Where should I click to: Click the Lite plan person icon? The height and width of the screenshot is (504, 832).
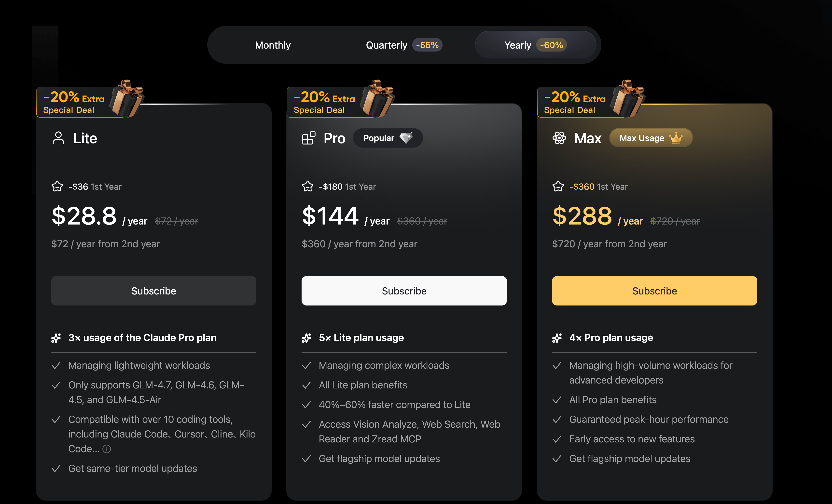58,138
